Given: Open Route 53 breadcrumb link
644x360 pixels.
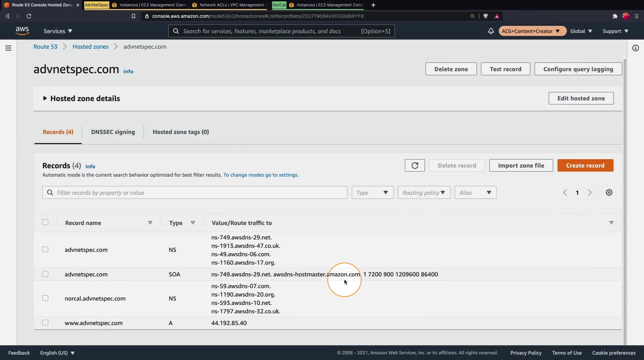Looking at the screenshot, I should click(46, 47).
